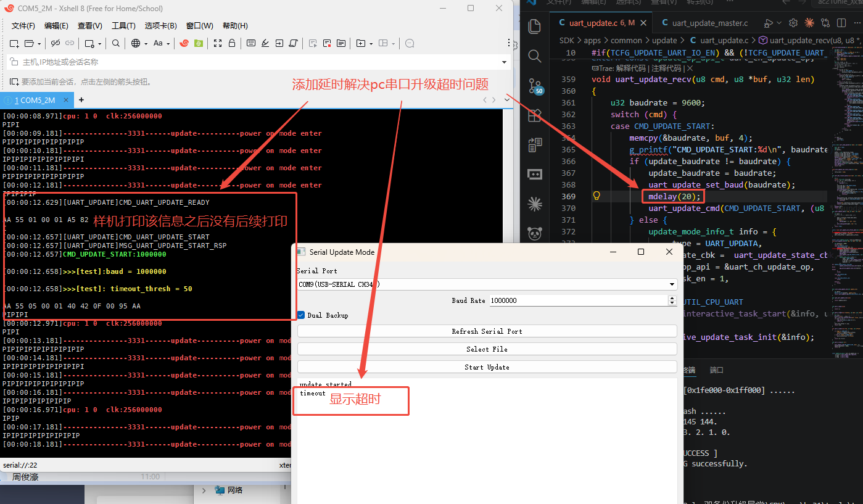Click the Refresh Serial Port button
863x504 pixels.
point(487,331)
